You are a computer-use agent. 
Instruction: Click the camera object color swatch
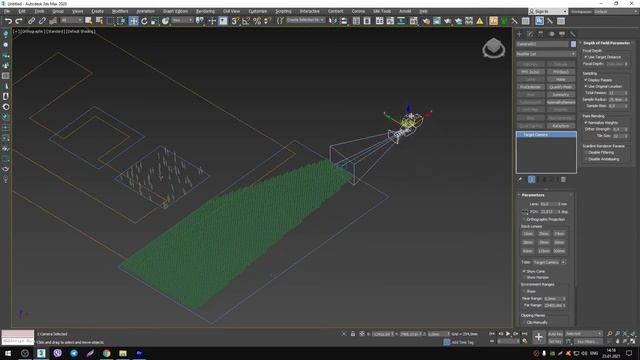[x=573, y=44]
